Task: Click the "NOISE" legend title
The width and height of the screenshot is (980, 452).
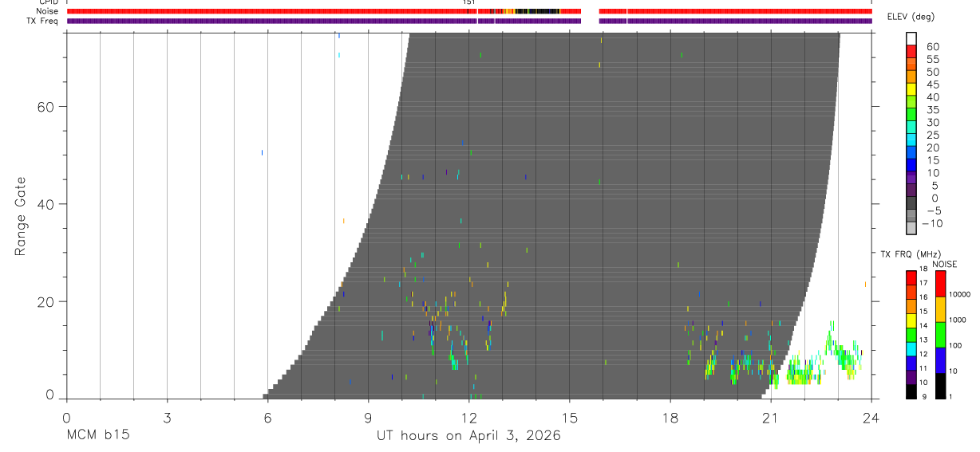Action: point(945,265)
